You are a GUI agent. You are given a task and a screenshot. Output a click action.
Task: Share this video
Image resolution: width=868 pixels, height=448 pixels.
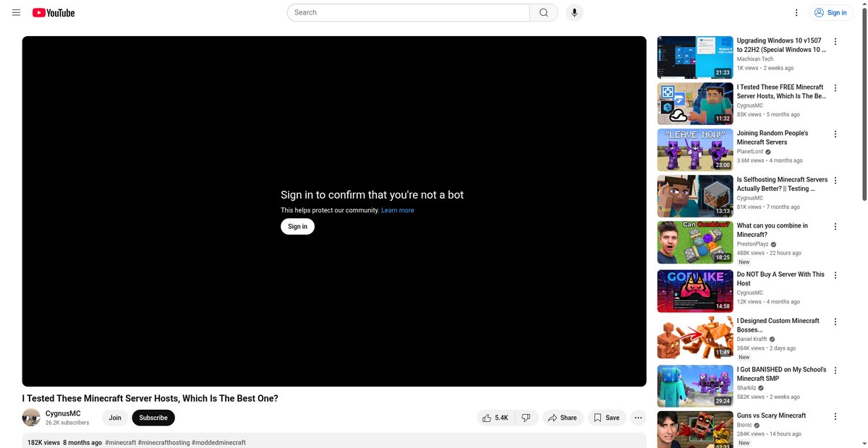[x=563, y=418]
